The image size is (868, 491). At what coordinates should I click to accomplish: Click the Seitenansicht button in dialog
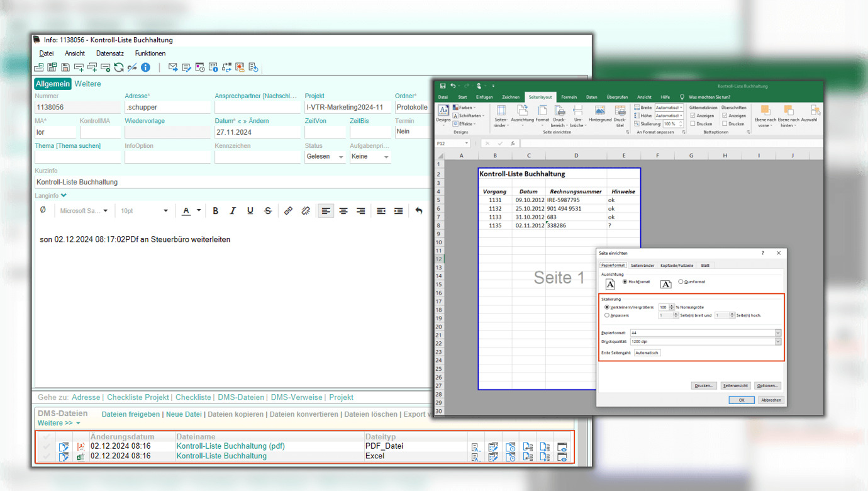[735, 385]
